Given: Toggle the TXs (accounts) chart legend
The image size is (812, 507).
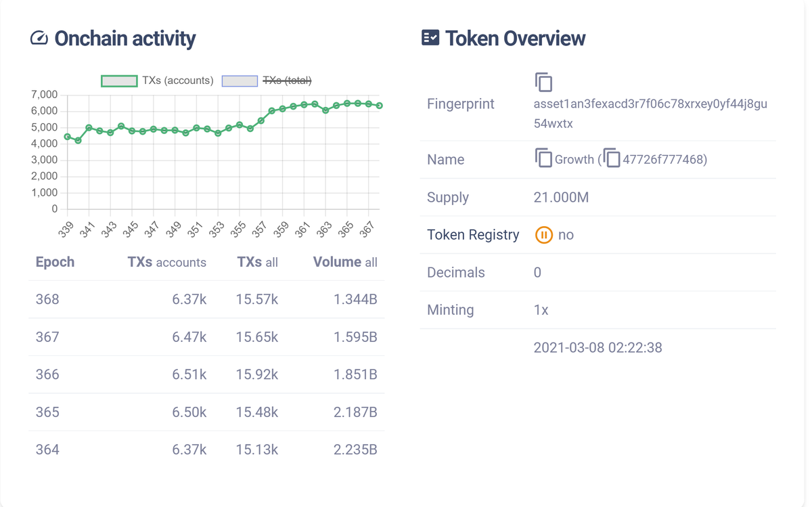Looking at the screenshot, I should pyautogui.click(x=157, y=81).
